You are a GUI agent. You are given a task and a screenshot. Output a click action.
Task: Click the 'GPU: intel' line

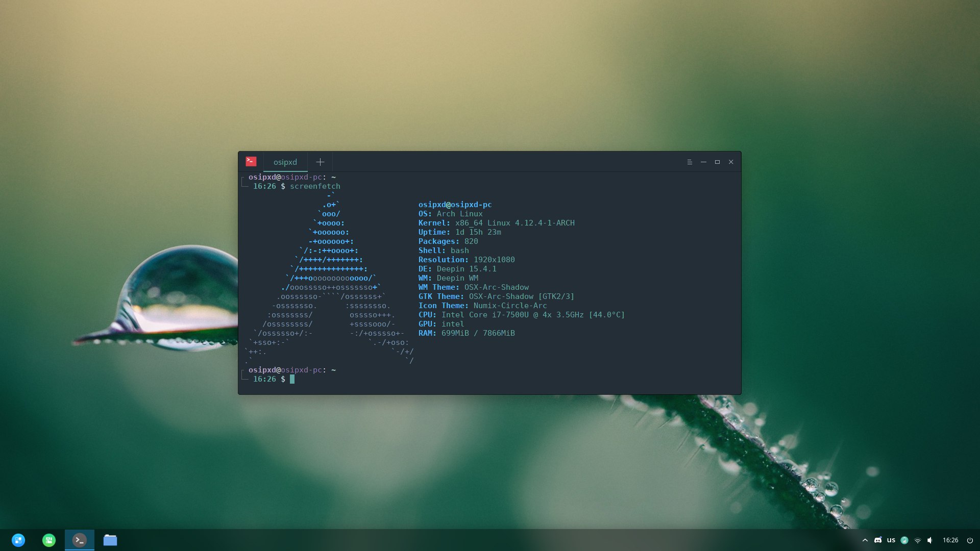tap(441, 324)
